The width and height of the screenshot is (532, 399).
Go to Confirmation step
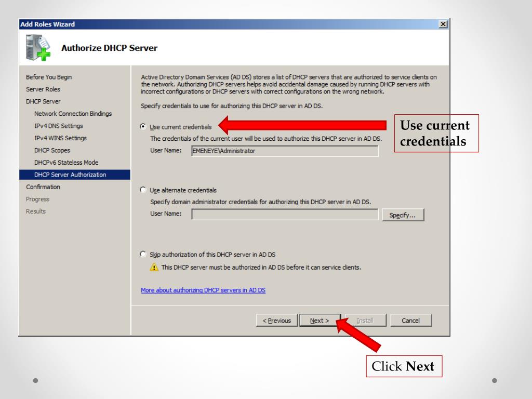coord(43,187)
